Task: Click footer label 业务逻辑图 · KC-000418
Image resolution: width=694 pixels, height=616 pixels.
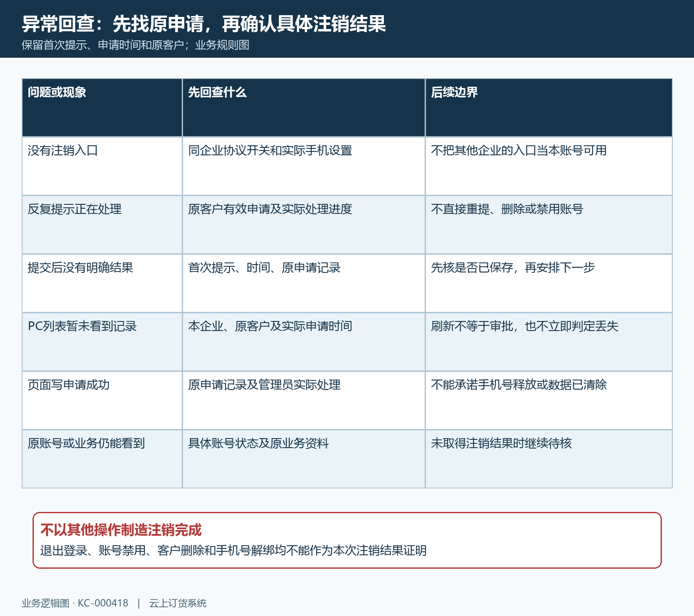Action: pos(75,603)
